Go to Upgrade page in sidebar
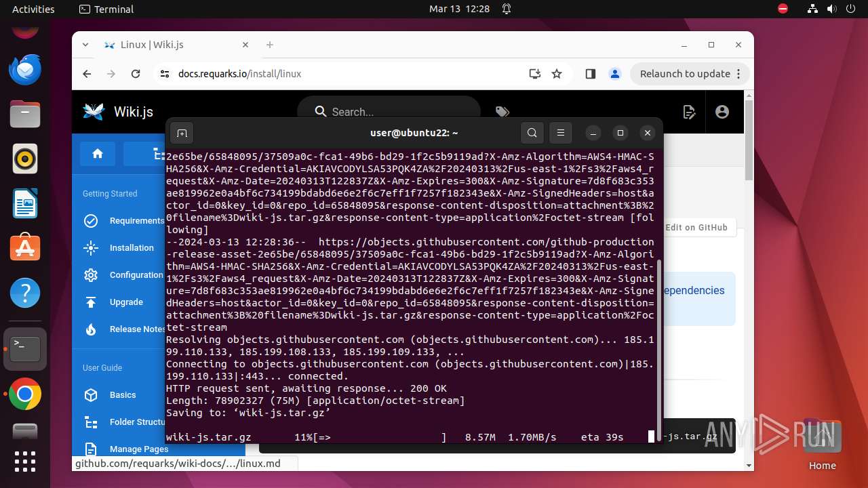 pos(126,302)
